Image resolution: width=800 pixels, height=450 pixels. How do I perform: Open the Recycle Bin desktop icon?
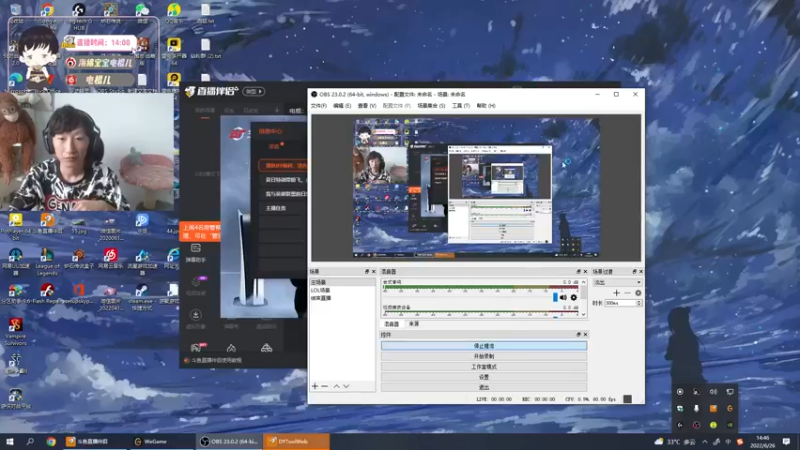click(16, 13)
